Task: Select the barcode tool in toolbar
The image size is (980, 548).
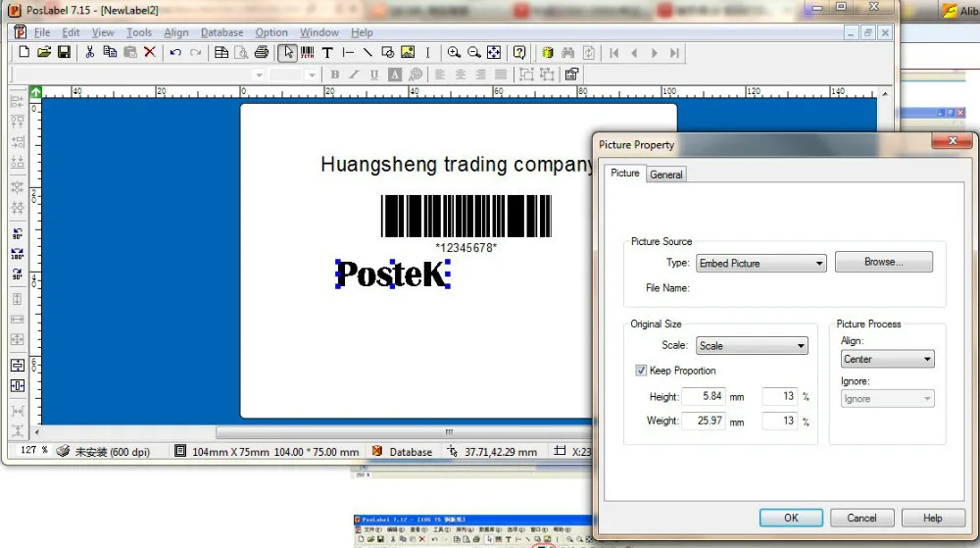Action: (308, 53)
